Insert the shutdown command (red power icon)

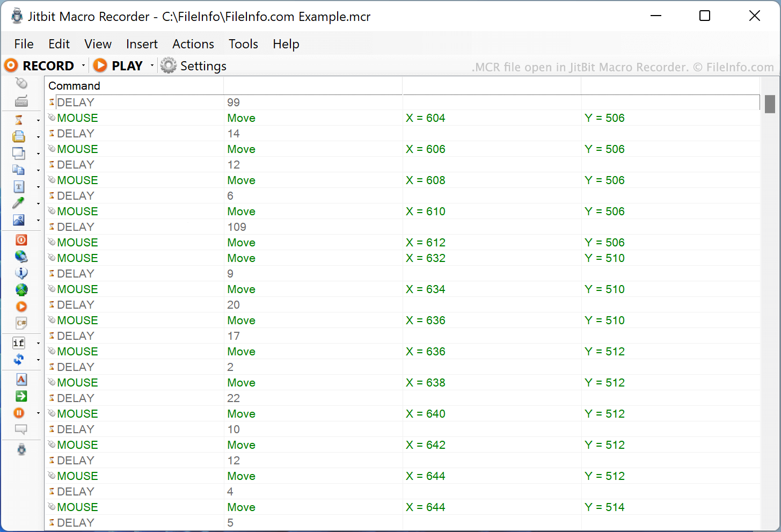21,240
